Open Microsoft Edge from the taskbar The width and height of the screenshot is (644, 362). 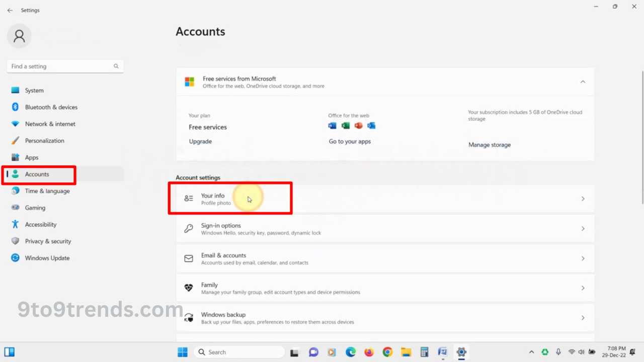[350, 352]
